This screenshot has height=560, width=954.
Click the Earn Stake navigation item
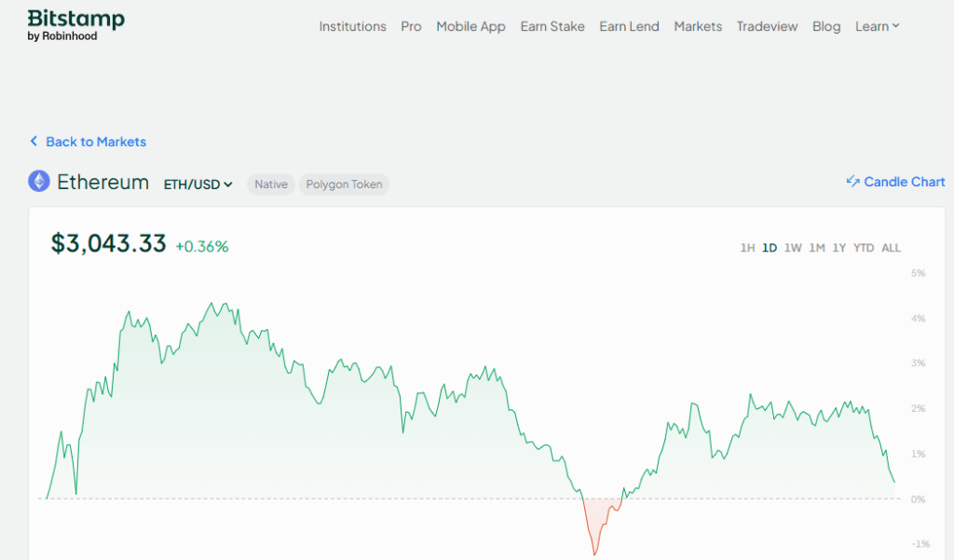pyautogui.click(x=552, y=26)
